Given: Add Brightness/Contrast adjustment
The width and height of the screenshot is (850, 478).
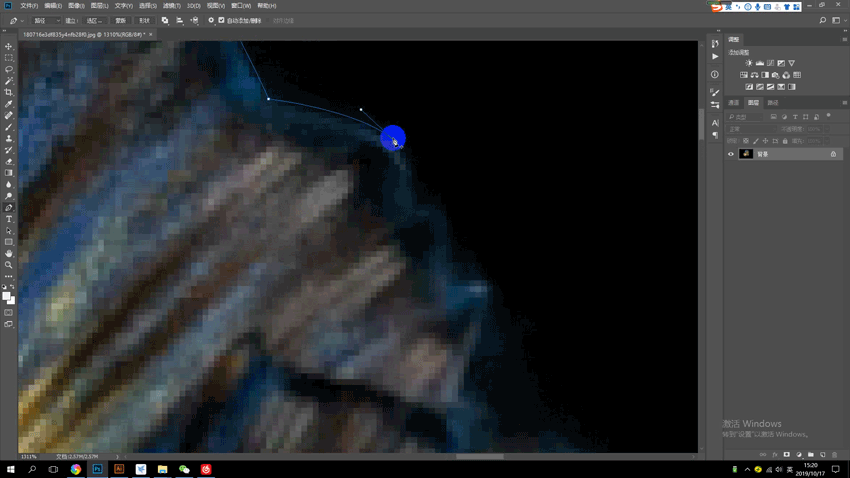Looking at the screenshot, I should [x=749, y=63].
